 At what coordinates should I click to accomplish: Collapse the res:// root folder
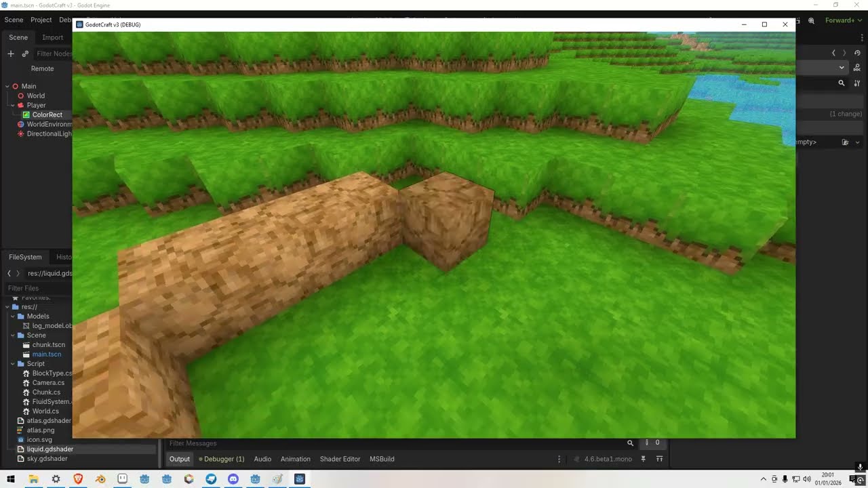click(x=7, y=307)
